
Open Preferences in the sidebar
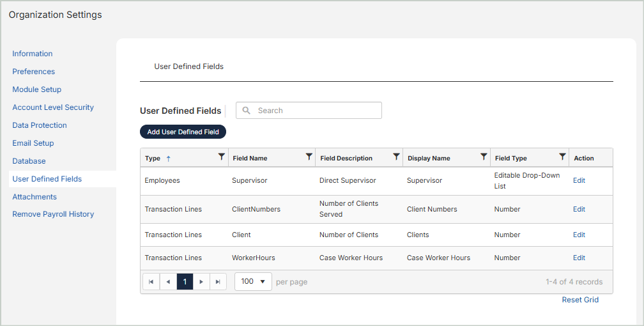pos(34,72)
